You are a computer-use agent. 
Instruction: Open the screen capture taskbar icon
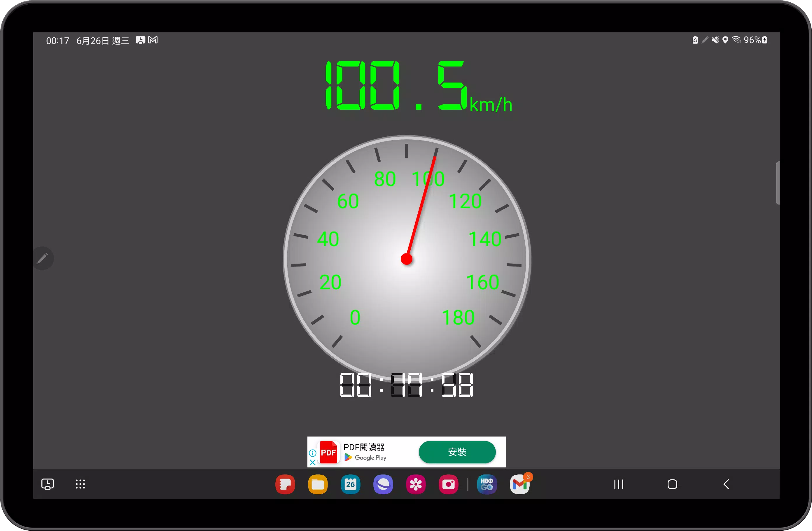pyautogui.click(x=48, y=484)
